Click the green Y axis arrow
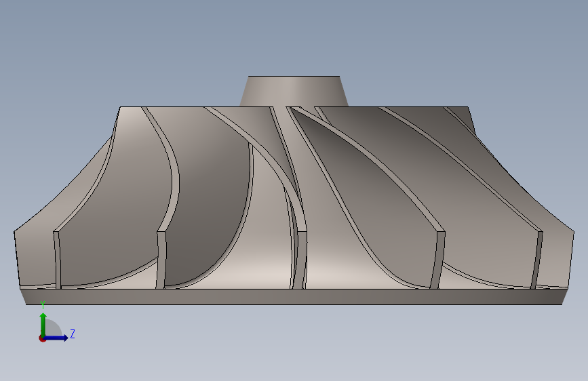Screen dimensions: 588x381 43,324
